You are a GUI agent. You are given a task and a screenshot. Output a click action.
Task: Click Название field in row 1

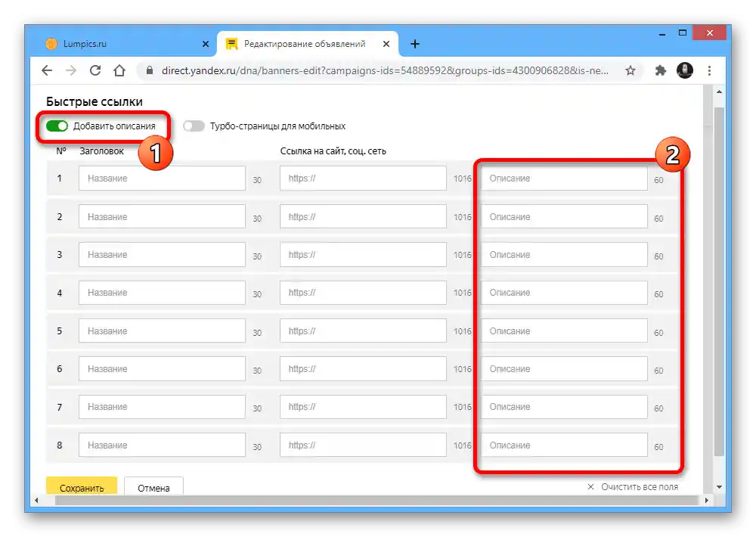coord(162,178)
